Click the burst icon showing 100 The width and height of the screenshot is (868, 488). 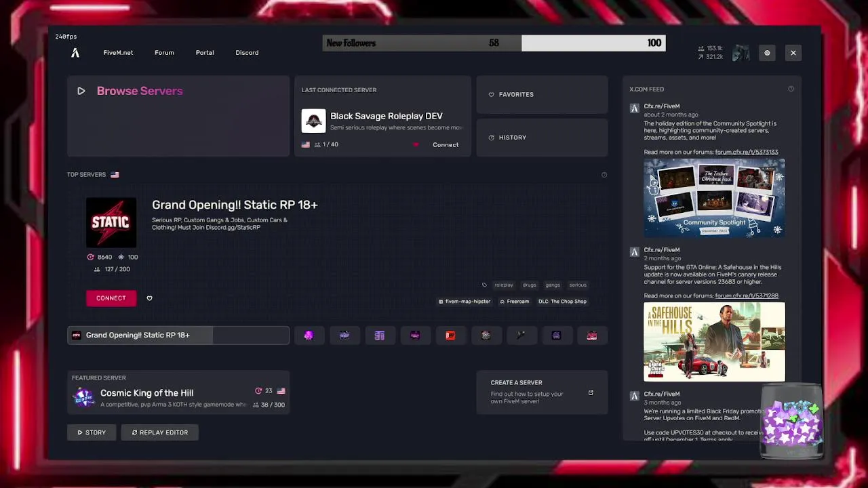(121, 258)
